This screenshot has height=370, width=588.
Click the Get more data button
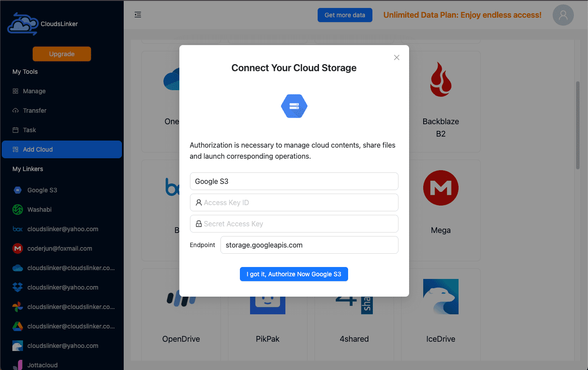pos(345,15)
